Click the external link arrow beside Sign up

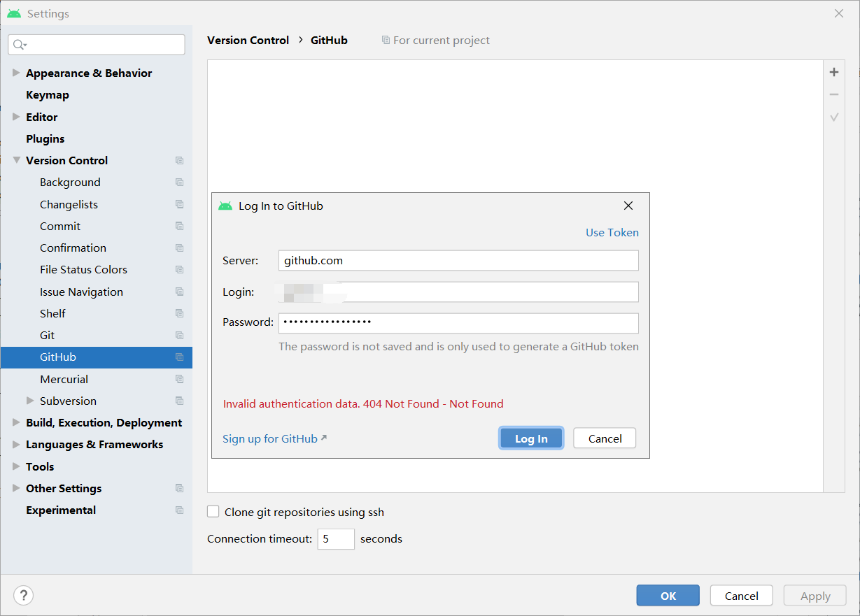point(323,438)
